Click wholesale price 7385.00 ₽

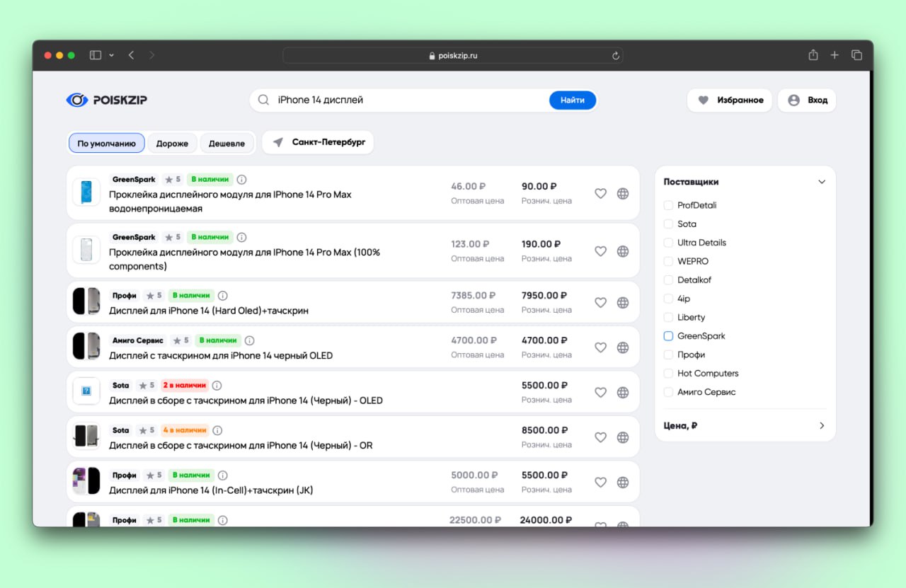[x=474, y=295]
